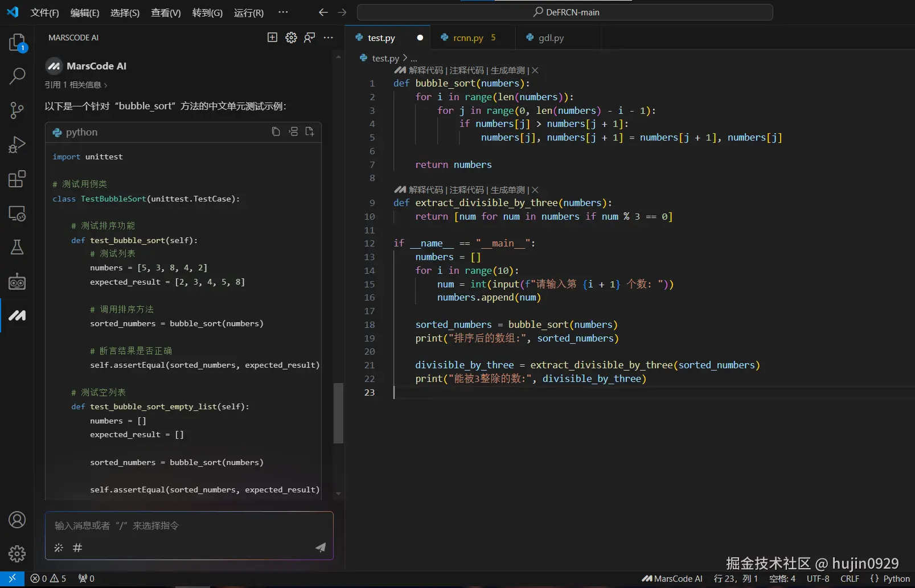Open the Search view icon
The height and width of the screenshot is (588, 915).
click(x=17, y=76)
